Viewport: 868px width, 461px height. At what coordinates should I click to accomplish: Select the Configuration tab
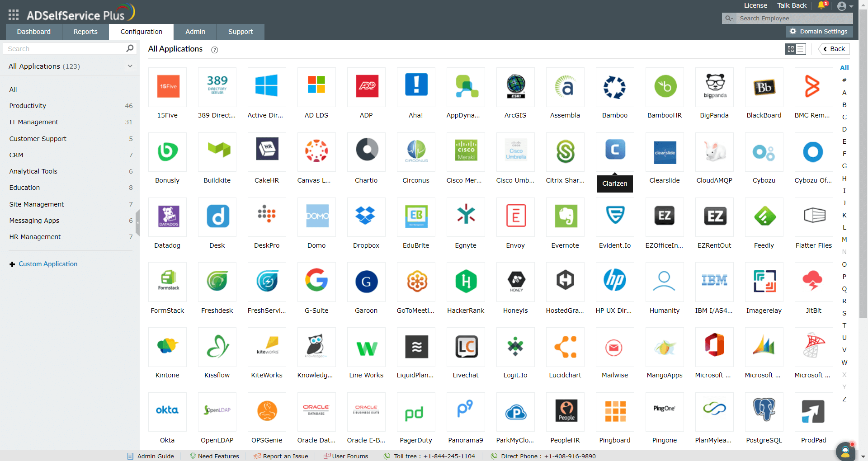coord(142,32)
